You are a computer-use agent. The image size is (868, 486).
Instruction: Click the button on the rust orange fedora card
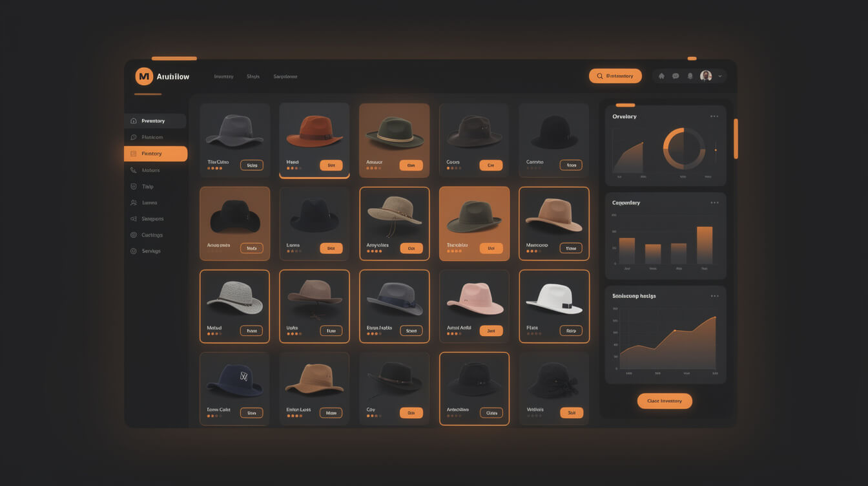coord(331,165)
